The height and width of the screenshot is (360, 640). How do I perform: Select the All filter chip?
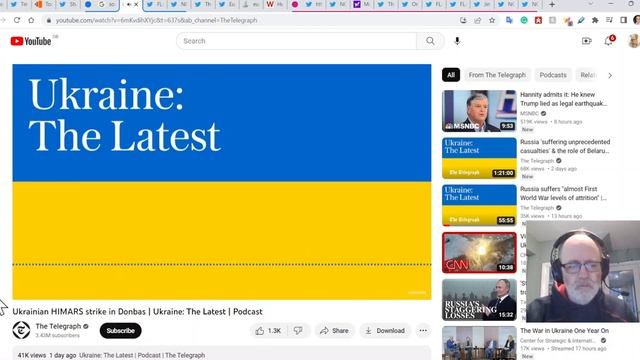[451, 75]
